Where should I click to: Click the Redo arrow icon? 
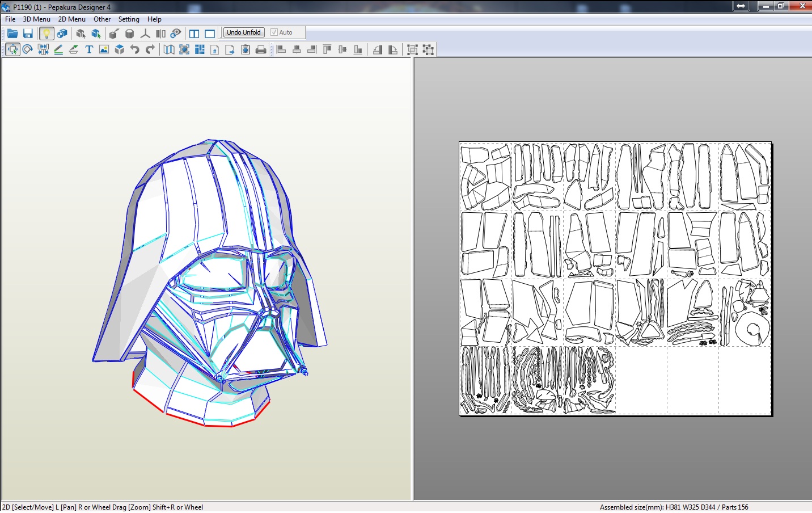coord(150,49)
